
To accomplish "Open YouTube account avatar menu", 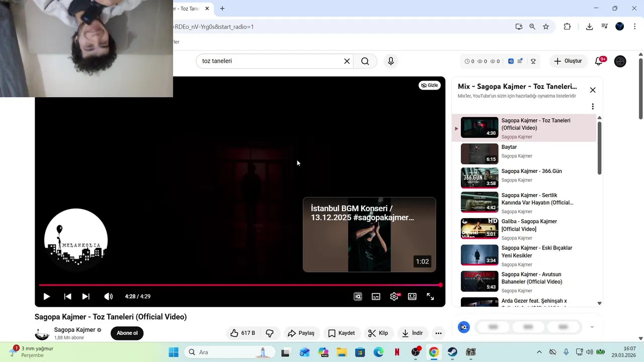I will (620, 61).
